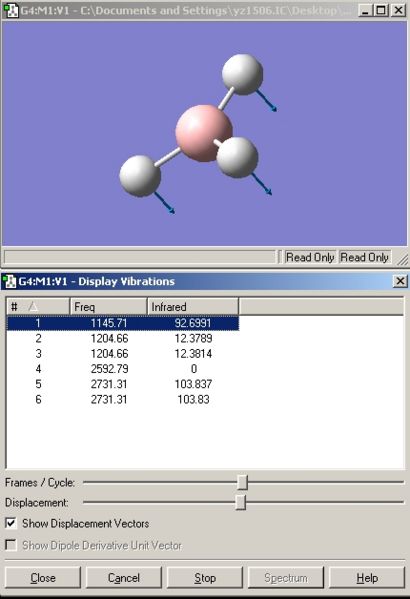410x599 pixels.
Task: Sort modes by the Freq column header
Action: [109, 306]
